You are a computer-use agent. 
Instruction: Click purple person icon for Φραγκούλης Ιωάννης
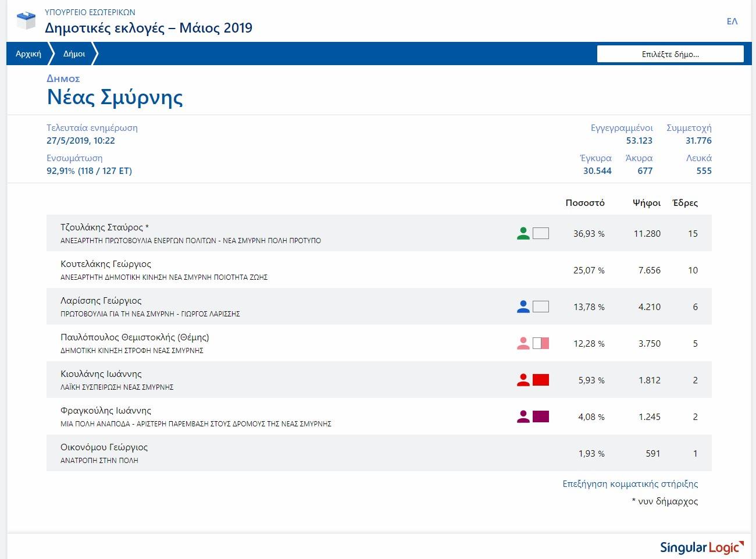(523, 416)
